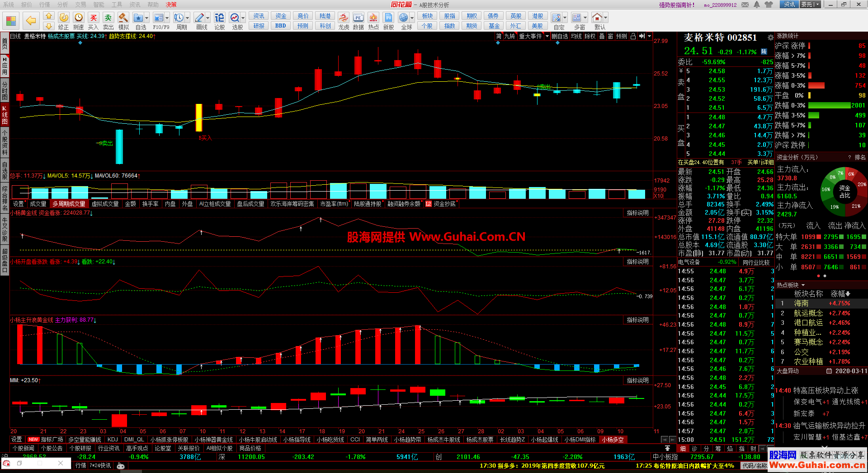Screen dimensions: 868x473
Task: Select the KDJ indicator tab
Action: [113, 440]
